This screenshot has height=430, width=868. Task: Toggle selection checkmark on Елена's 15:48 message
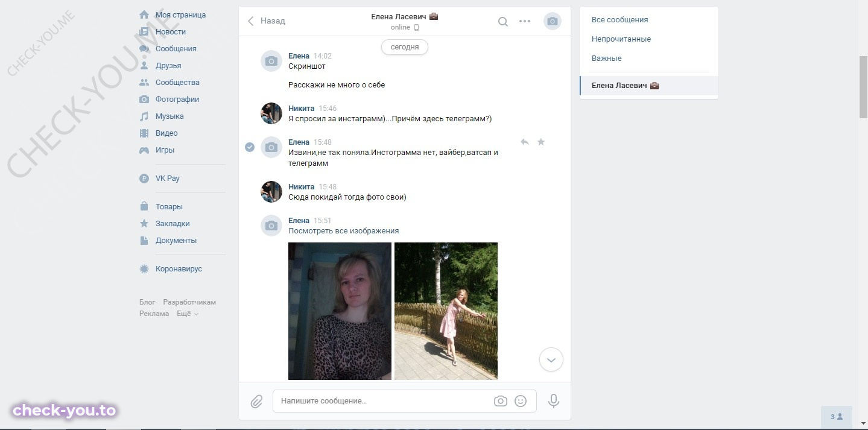point(250,147)
